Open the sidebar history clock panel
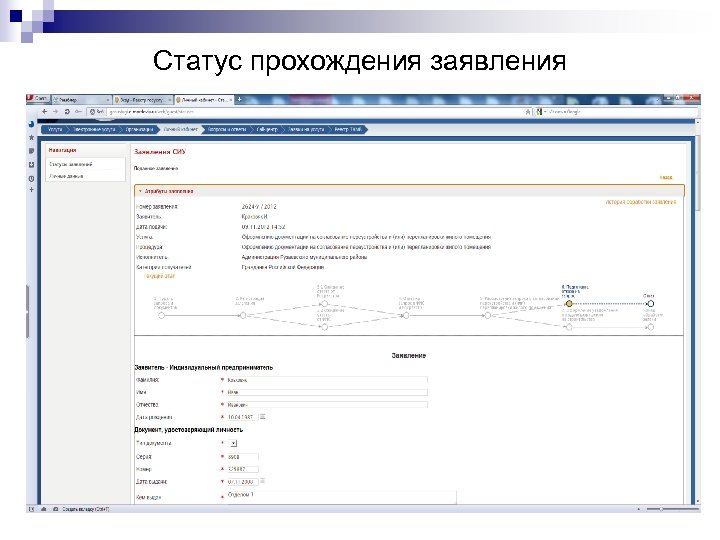The height and width of the screenshot is (540, 720). tap(31, 179)
